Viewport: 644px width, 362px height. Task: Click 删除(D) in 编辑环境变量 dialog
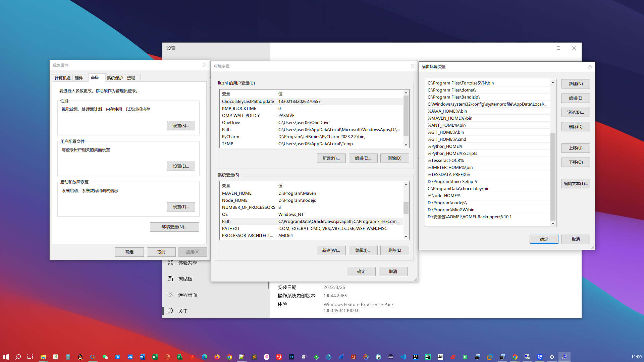point(576,127)
